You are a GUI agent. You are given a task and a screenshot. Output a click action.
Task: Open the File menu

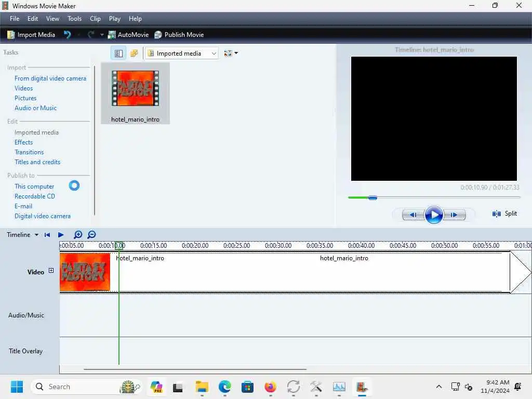15,19
